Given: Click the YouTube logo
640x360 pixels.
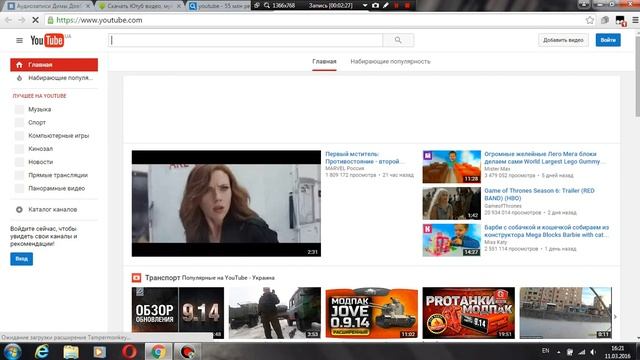Looking at the screenshot, I should pyautogui.click(x=47, y=40).
